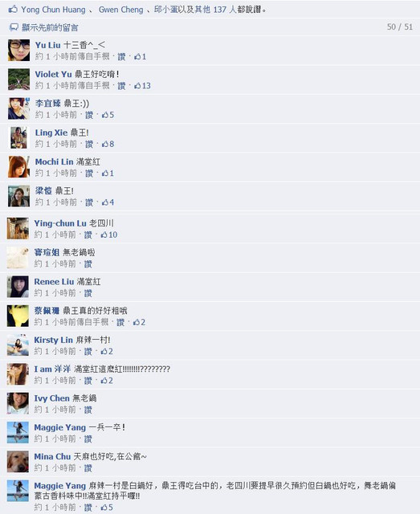The width and height of the screenshot is (420, 514).
Task: Like Ivy Chen's comment with 讚
Action: point(88,410)
